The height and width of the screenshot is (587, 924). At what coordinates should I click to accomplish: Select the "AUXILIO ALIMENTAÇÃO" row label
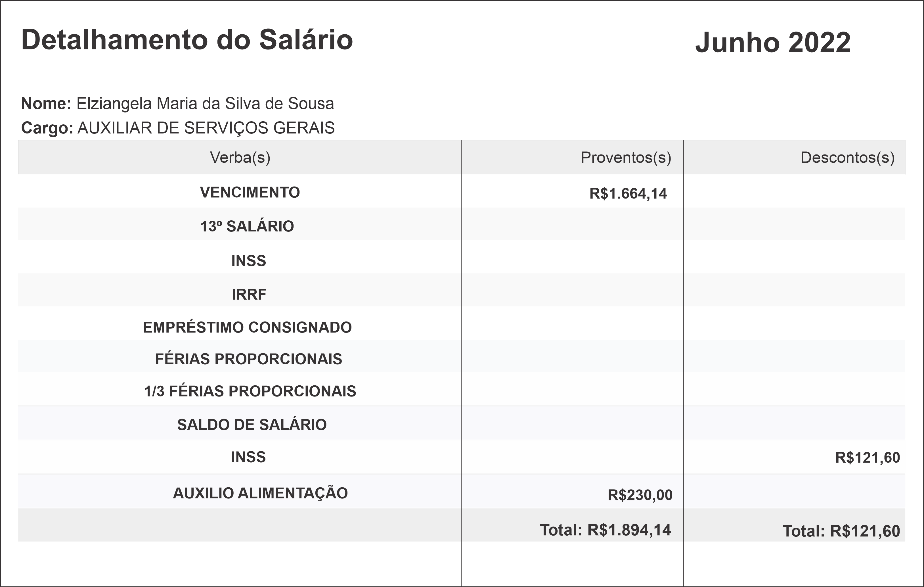260,493
